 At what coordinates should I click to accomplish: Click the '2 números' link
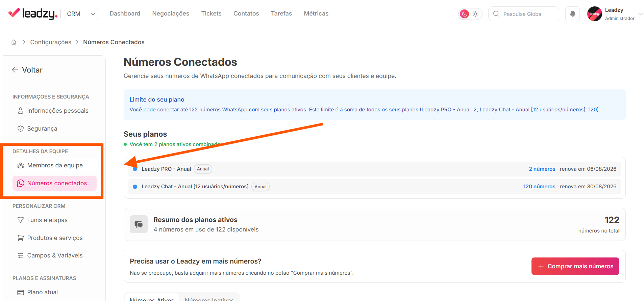(x=542, y=169)
